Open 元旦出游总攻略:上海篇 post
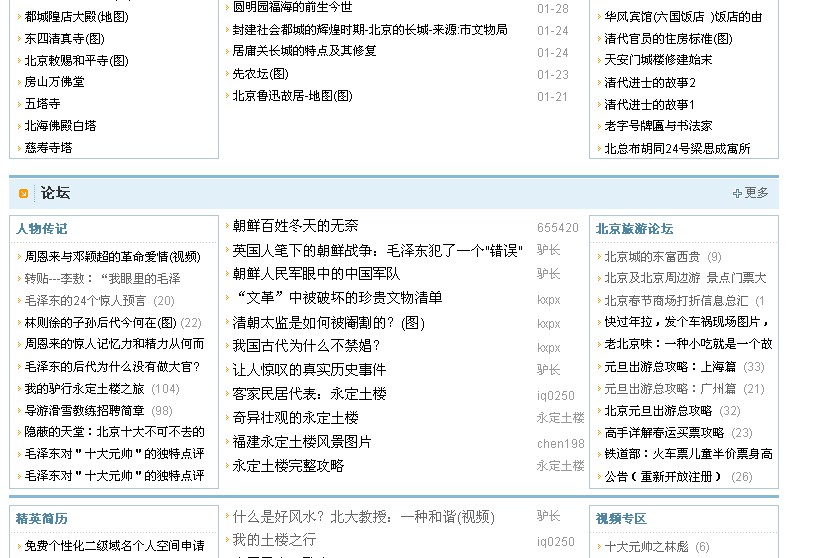Screen dimensions: 822x558 point(670,367)
